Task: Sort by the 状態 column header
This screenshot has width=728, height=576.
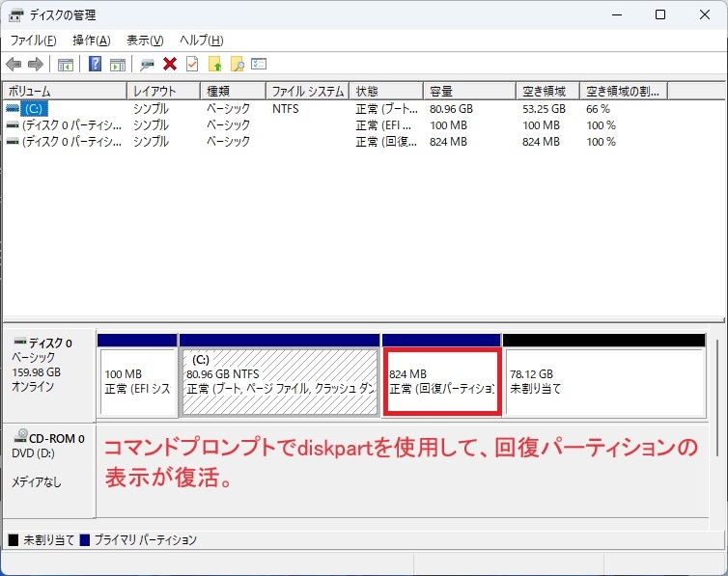Action: pos(386,91)
